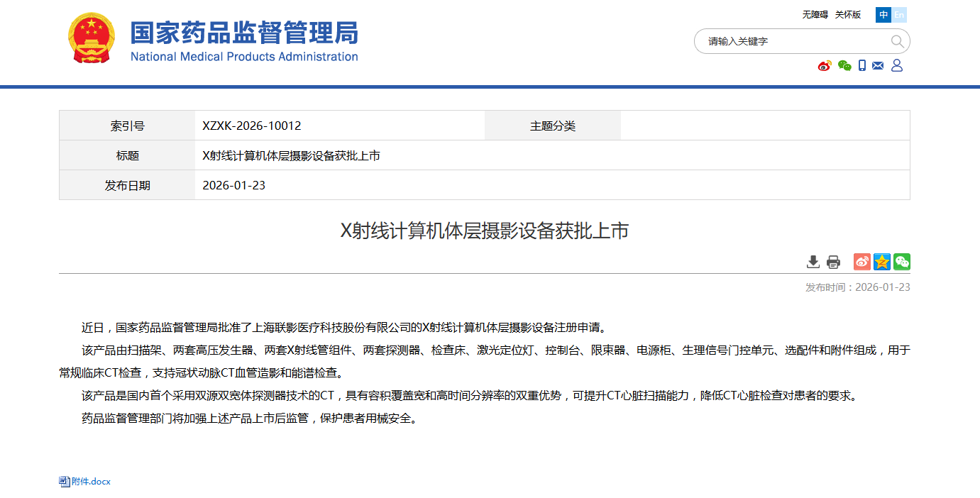Enable 无障碍 accessibility mode
This screenshot has height=498, width=980.
tap(815, 15)
